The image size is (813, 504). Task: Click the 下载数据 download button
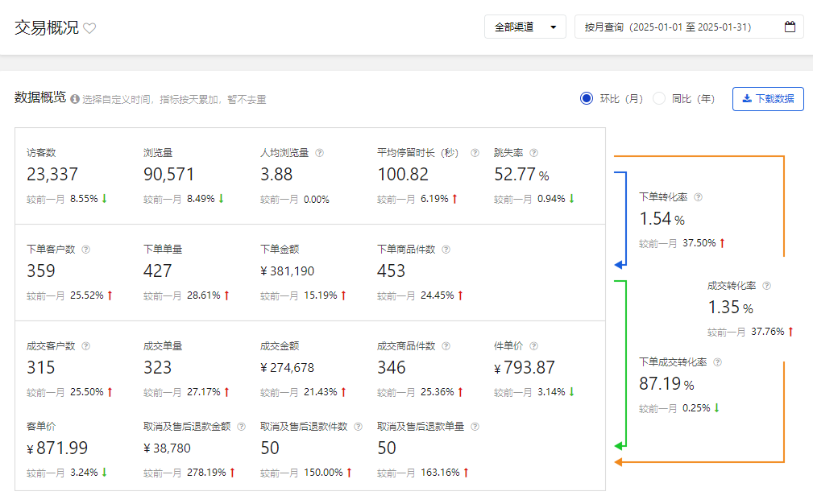click(x=767, y=98)
